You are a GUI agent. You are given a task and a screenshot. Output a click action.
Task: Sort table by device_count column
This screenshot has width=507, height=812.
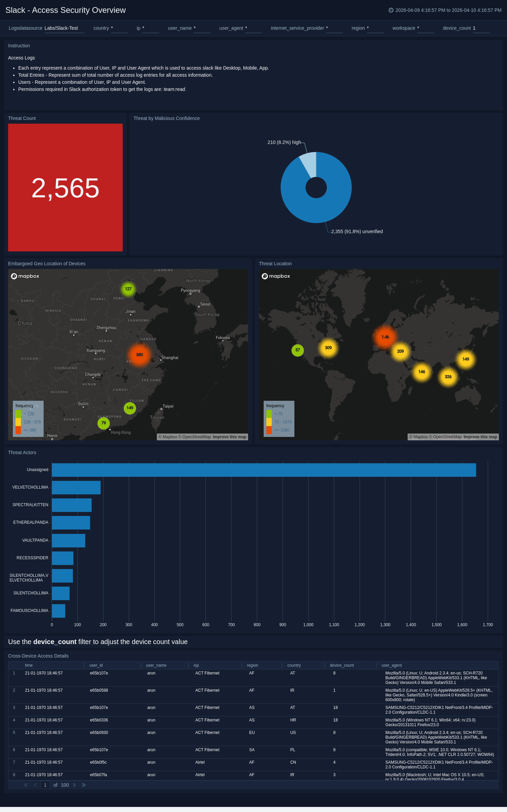[x=341, y=665]
